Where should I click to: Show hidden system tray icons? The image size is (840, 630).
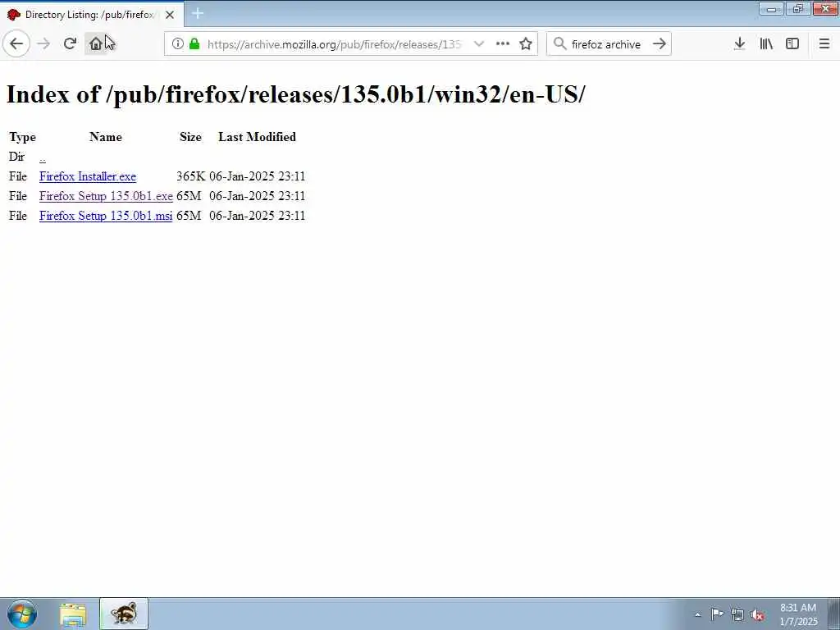click(x=697, y=614)
